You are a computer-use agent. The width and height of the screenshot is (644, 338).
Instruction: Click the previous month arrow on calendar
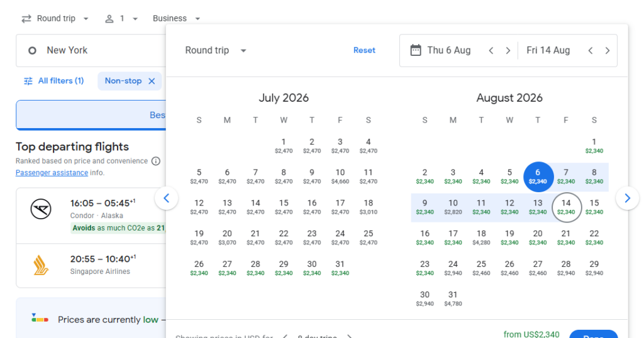(166, 199)
